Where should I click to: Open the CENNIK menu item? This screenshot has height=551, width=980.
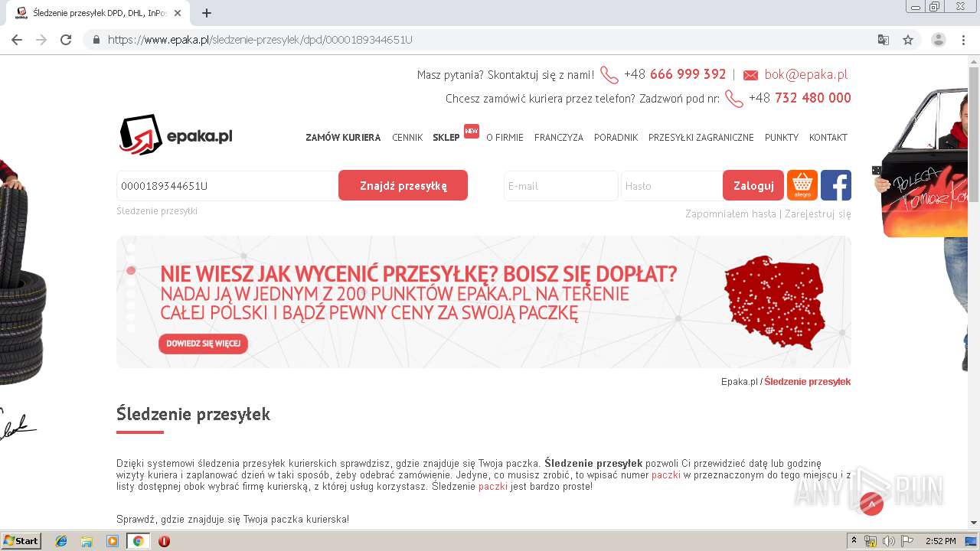407,138
